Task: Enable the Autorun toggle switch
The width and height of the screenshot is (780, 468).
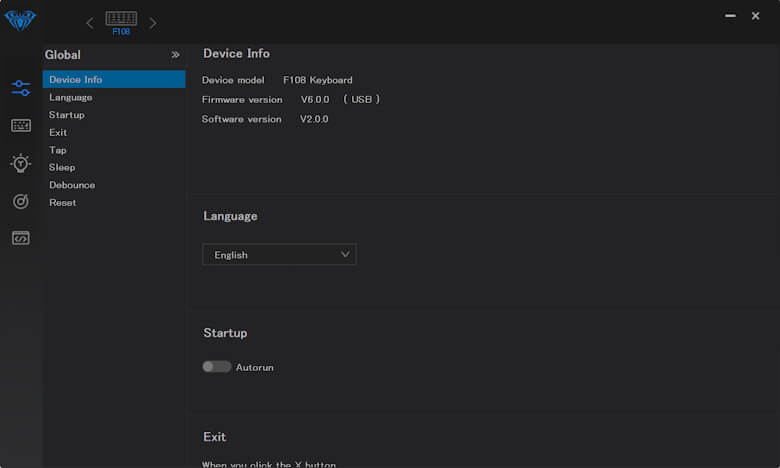Action: pyautogui.click(x=216, y=367)
